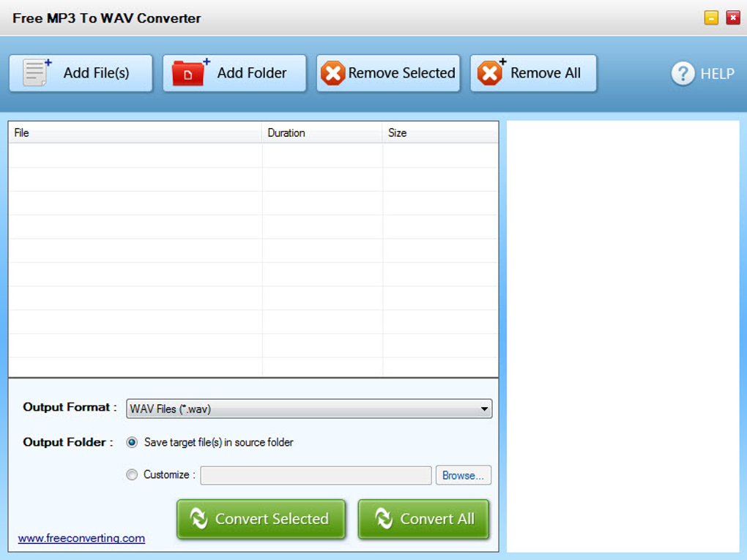This screenshot has height=560, width=747.
Task: Minimize the converter window
Action: 711,18
